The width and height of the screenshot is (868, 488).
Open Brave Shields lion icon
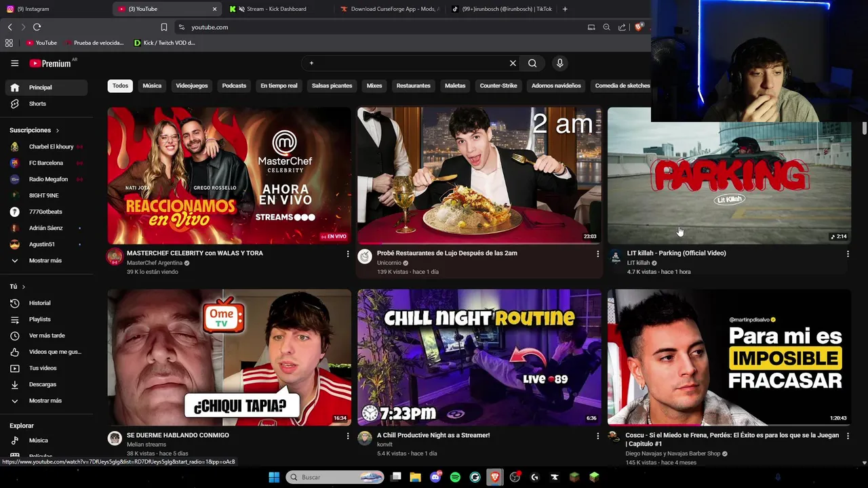tap(638, 27)
